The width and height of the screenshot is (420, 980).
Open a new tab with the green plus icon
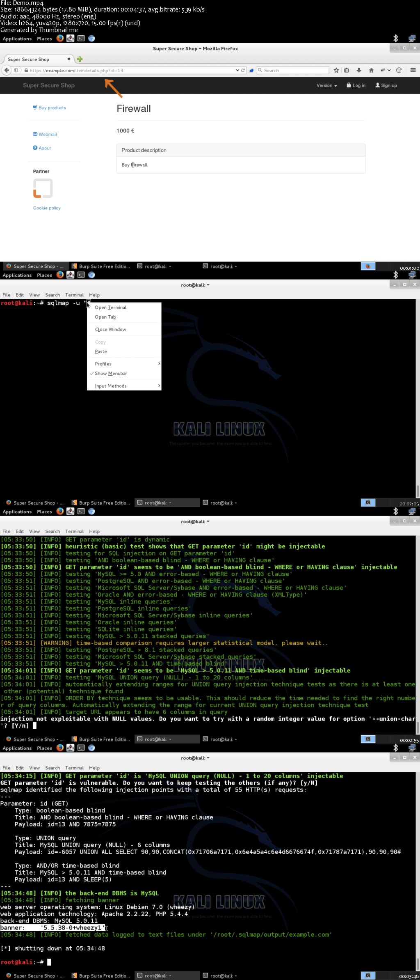point(80,59)
